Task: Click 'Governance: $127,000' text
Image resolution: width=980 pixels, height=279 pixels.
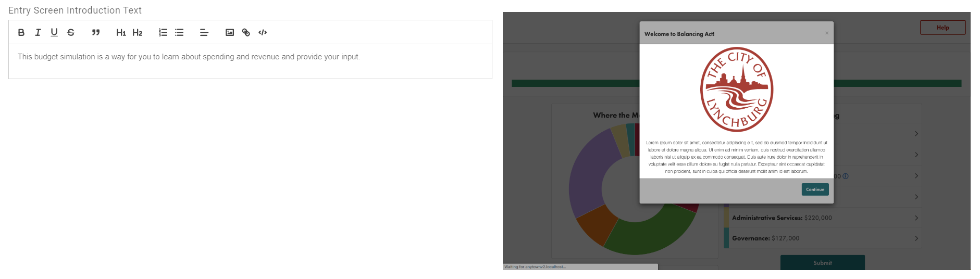Action: click(x=765, y=238)
